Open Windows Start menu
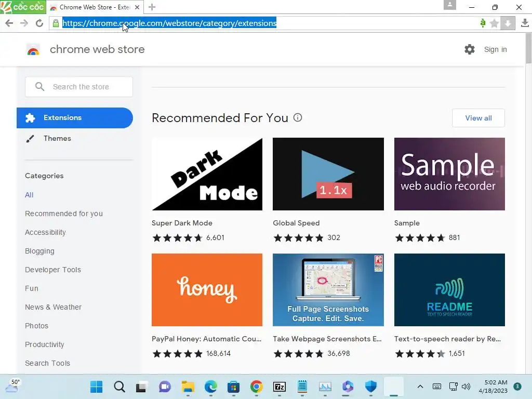The image size is (532, 399). click(96, 387)
